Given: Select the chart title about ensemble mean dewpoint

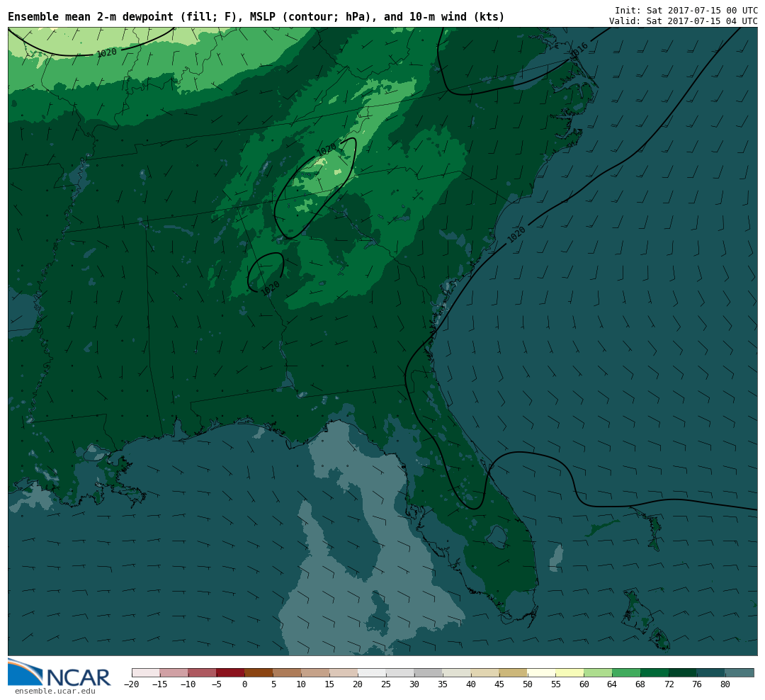Looking at the screenshot, I should pos(256,17).
